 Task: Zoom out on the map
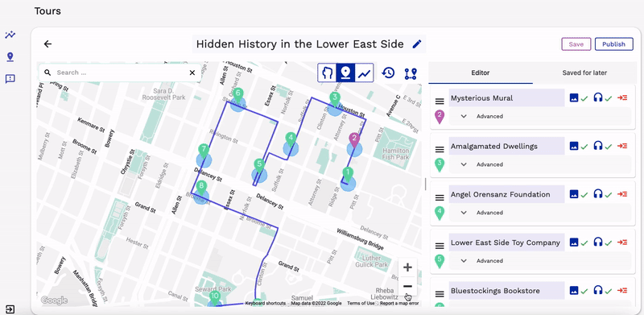[x=407, y=286]
